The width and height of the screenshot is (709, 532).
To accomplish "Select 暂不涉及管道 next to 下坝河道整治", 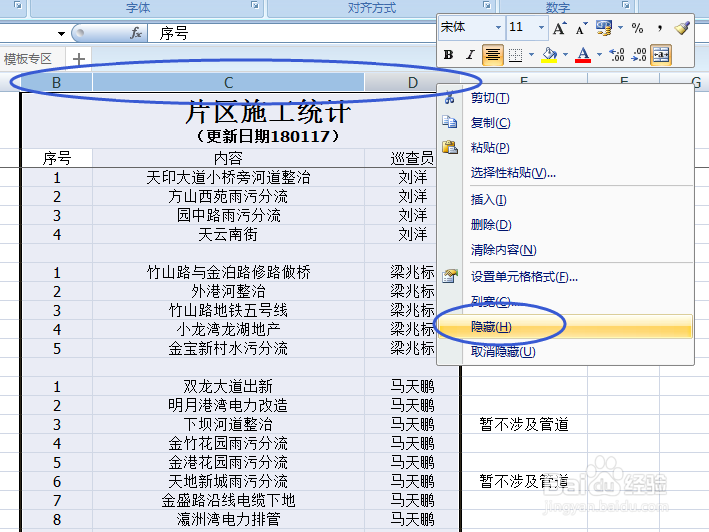I will coord(524,424).
